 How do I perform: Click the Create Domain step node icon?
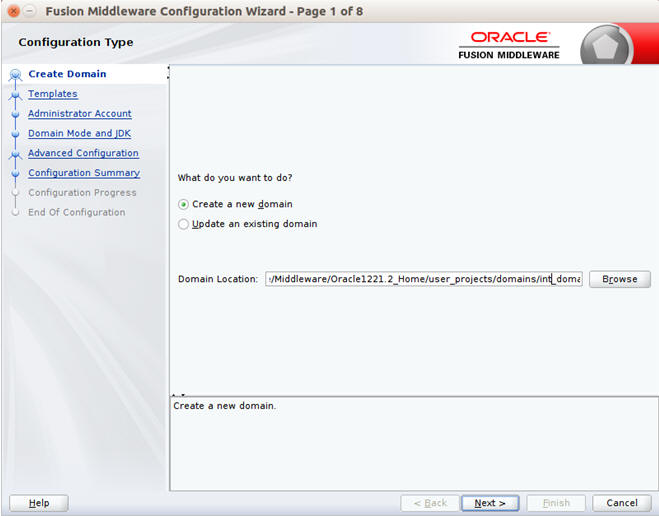click(x=16, y=75)
